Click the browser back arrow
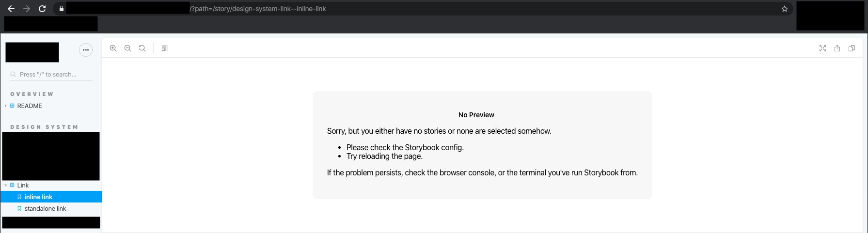The width and height of the screenshot is (868, 233). pyautogui.click(x=11, y=9)
